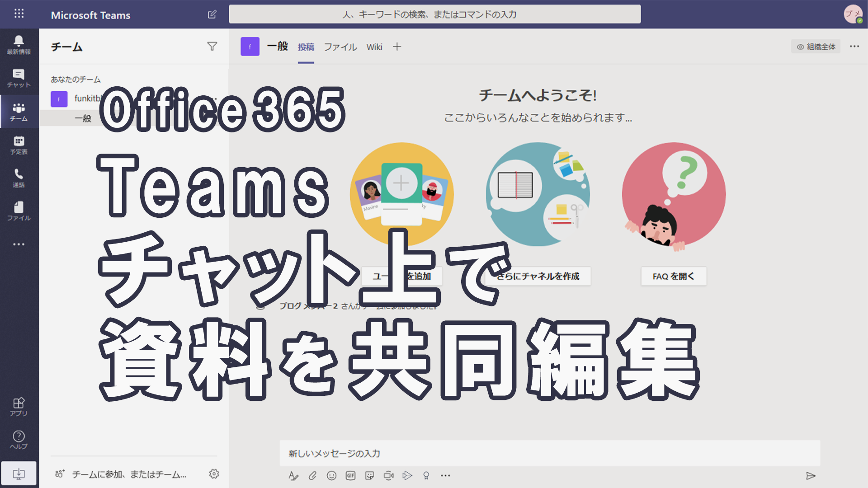The width and height of the screenshot is (868, 488).
Task: Click チームに参加、またはチーム... link
Action: coord(129,474)
